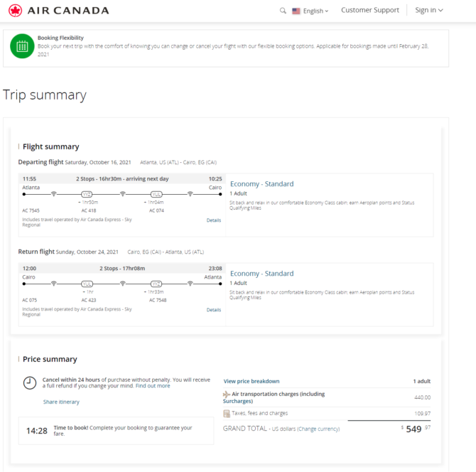Select Economy - Standard on departing flight

click(261, 184)
